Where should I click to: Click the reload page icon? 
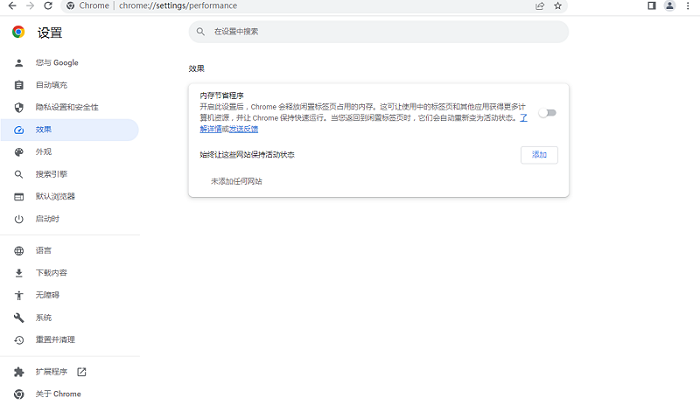point(48,6)
